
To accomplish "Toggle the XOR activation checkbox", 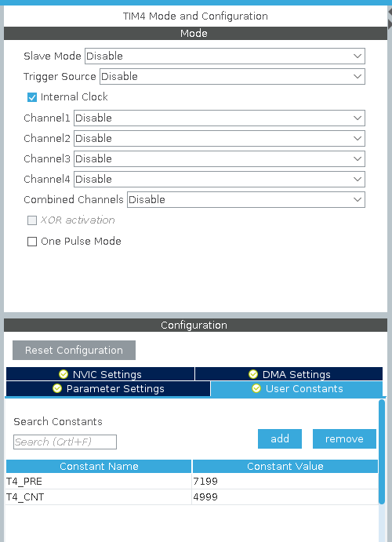I will click(x=32, y=220).
